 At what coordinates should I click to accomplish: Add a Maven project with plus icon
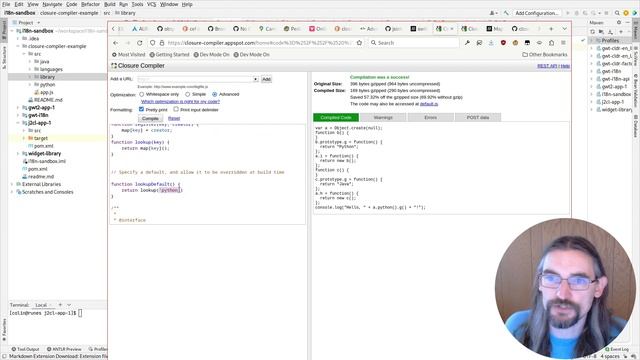621,31
